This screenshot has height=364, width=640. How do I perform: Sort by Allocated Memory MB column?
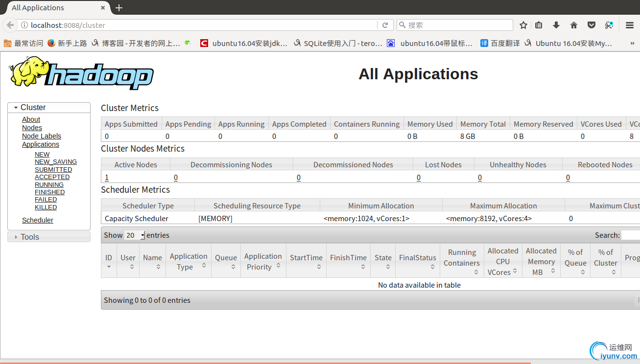[541, 261]
